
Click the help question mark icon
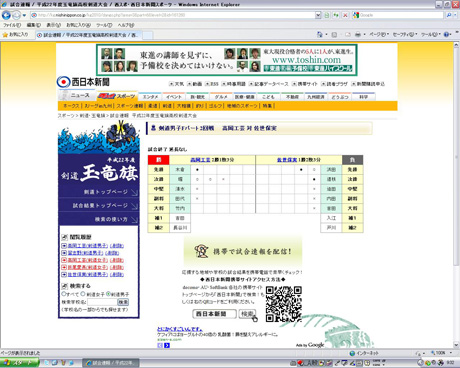(446, 34)
